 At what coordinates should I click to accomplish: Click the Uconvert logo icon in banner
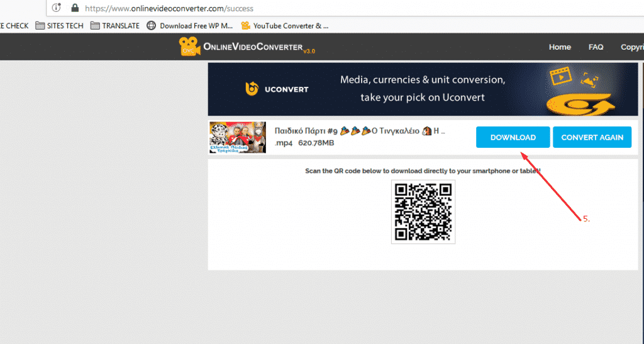pyautogui.click(x=252, y=89)
